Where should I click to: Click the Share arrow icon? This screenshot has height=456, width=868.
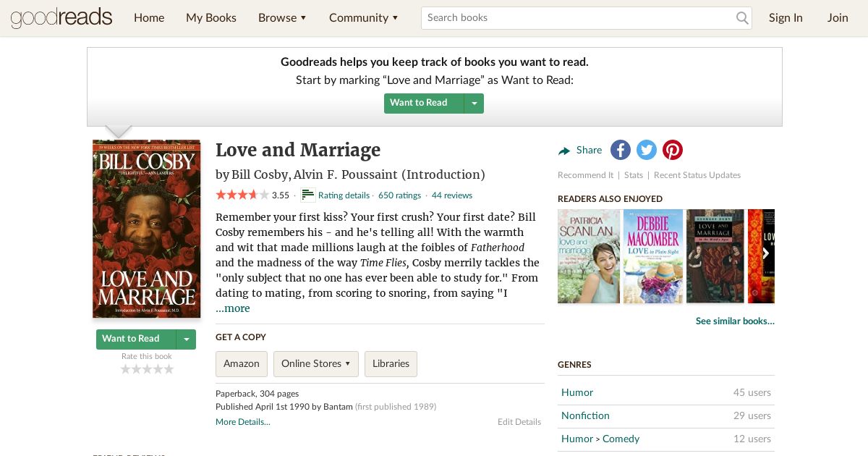[564, 151]
